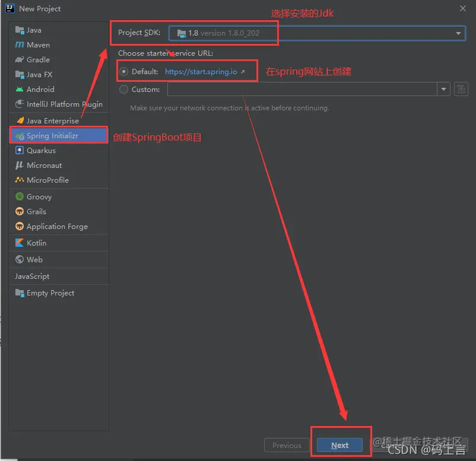The width and height of the screenshot is (476, 461).
Task: Click the IntelliJ Platform Plugin icon
Action: coord(20,104)
